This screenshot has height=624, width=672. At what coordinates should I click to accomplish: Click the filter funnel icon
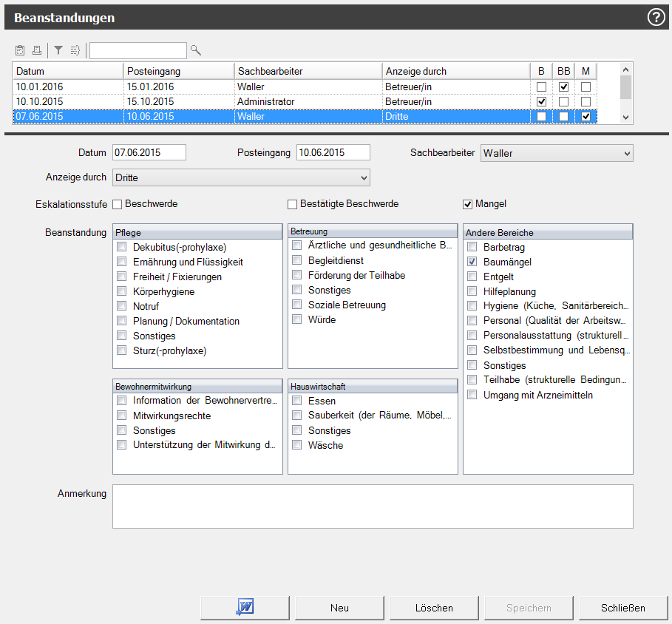click(58, 50)
